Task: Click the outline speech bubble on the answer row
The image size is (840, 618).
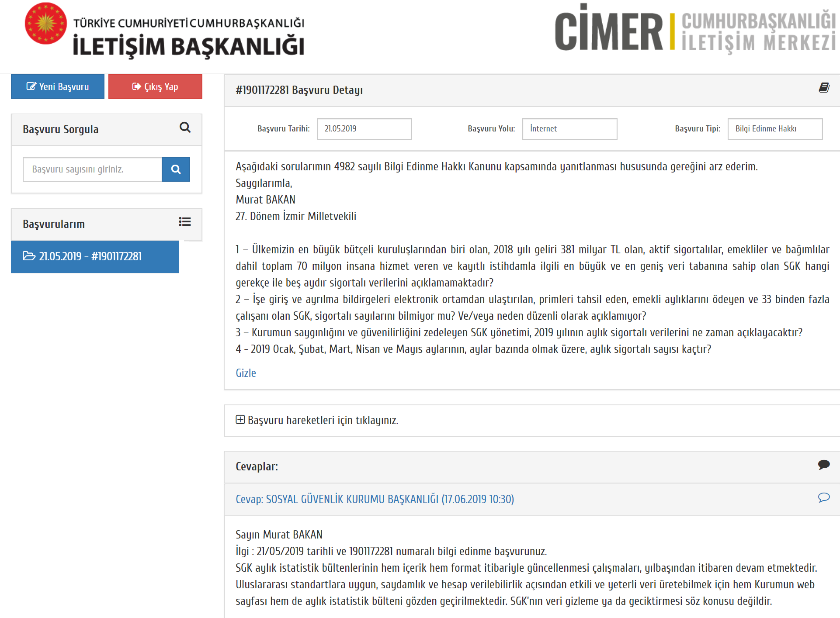Action: 824,497
